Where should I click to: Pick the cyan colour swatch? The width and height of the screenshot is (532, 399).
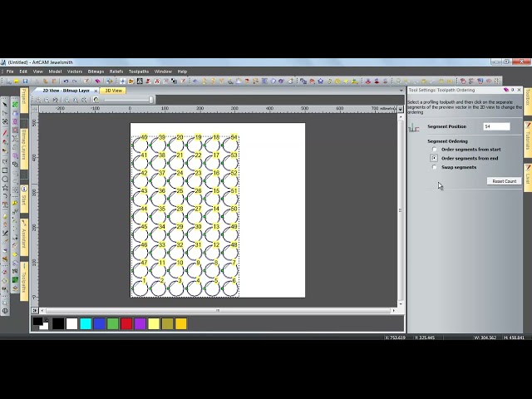(x=86, y=323)
